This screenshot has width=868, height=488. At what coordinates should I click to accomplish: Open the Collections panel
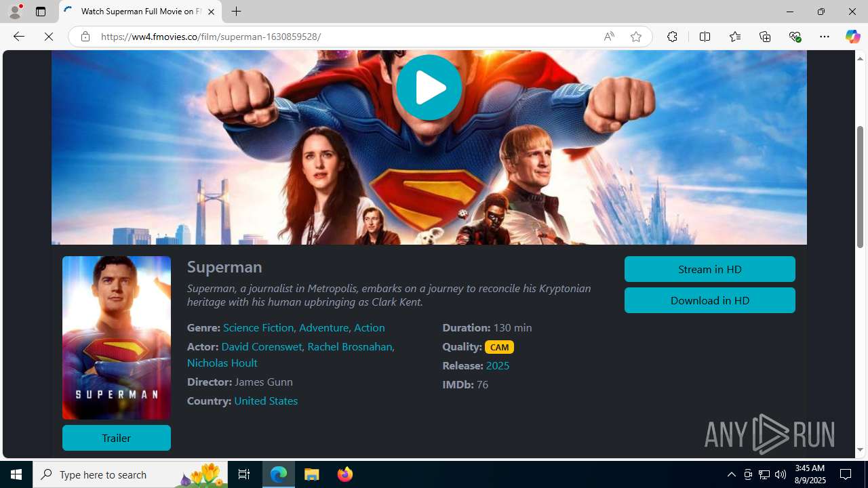765,37
